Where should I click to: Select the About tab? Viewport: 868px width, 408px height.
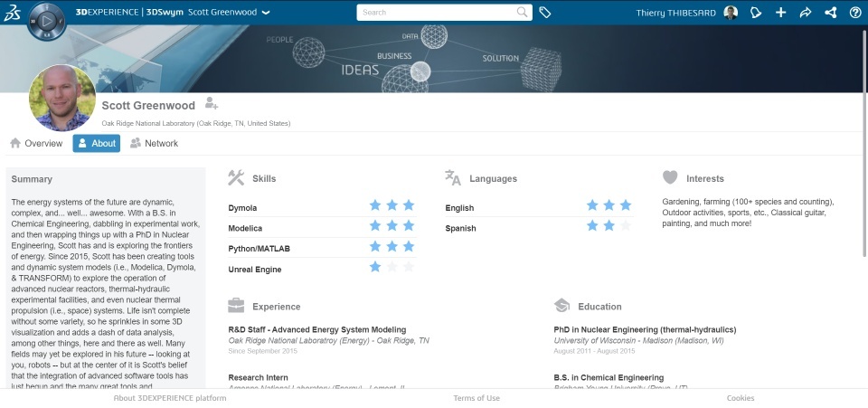click(x=97, y=143)
